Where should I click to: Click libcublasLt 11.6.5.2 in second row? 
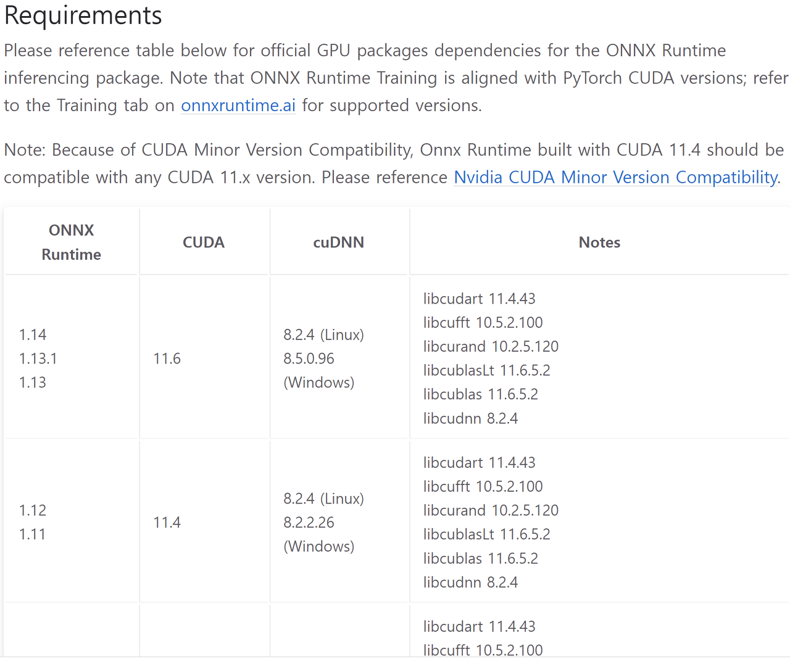pyautogui.click(x=486, y=534)
